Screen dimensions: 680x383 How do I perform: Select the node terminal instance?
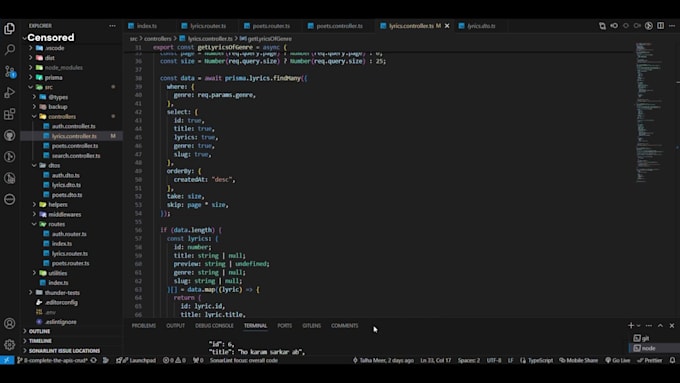649,348
